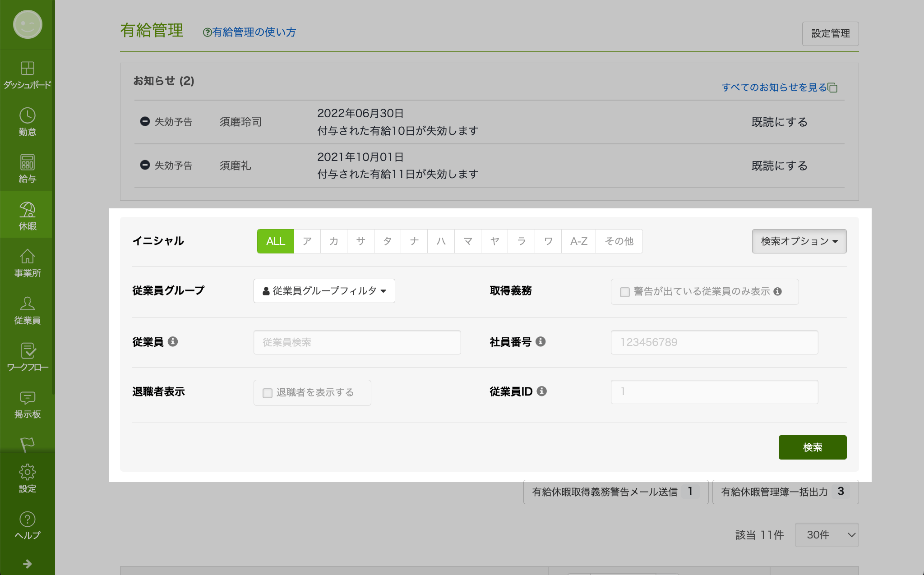Click 有給休暇管理簿一括出力 button

pyautogui.click(x=785, y=492)
